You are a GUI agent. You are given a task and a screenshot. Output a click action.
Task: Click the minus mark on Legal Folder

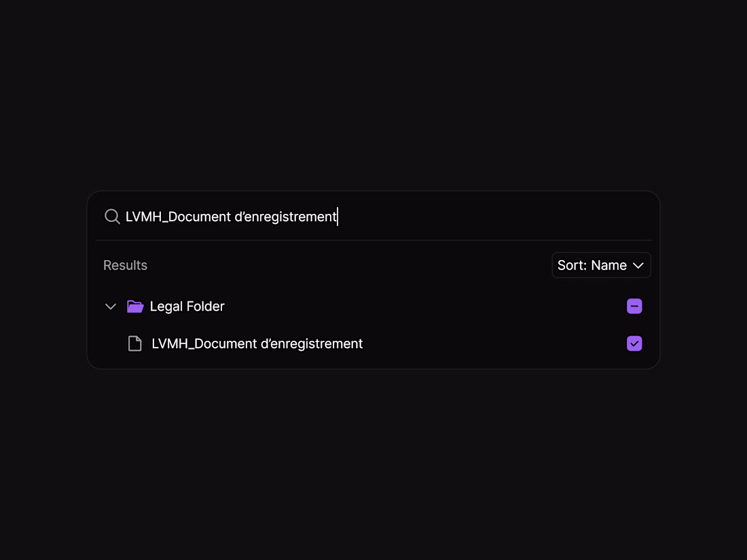634,307
